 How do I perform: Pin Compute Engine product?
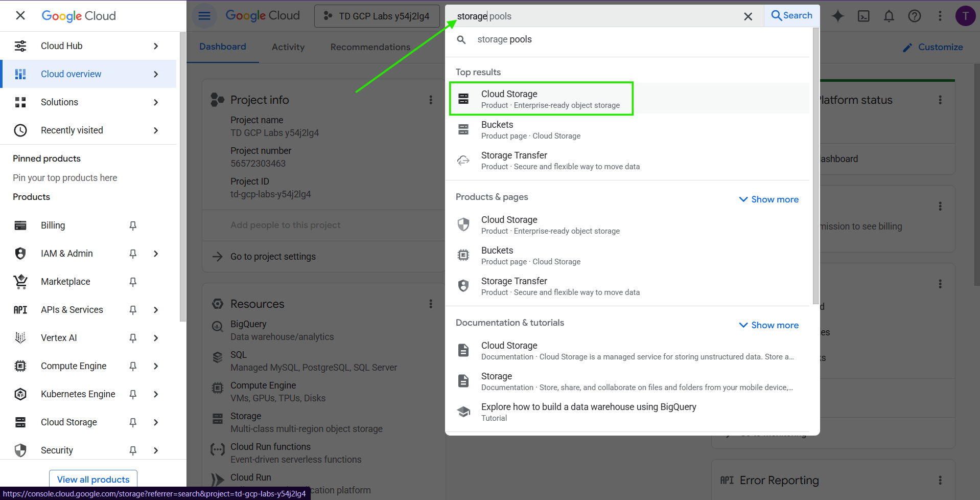click(133, 366)
